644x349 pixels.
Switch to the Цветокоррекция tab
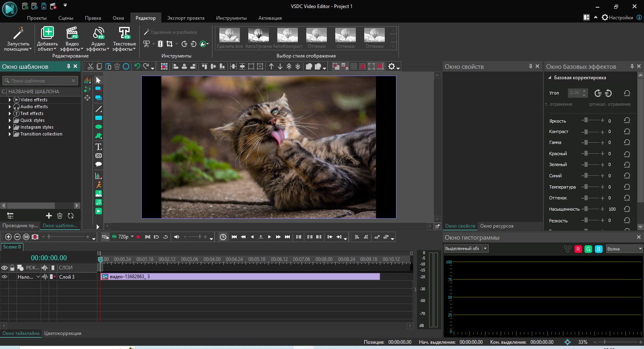[x=63, y=333]
